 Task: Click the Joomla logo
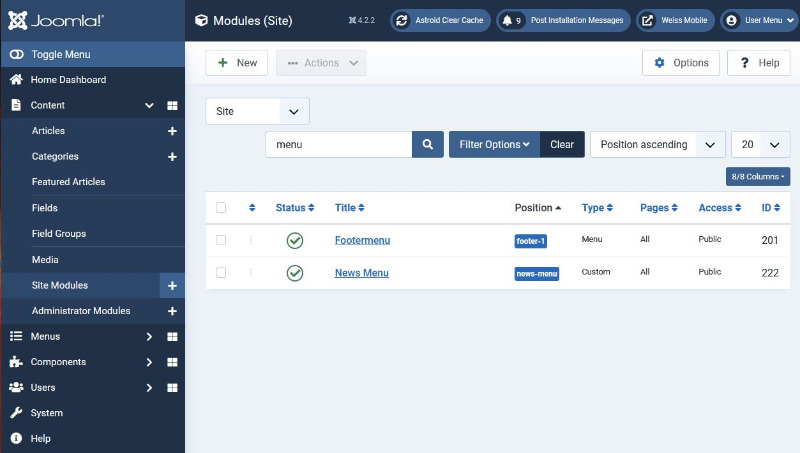click(56, 20)
